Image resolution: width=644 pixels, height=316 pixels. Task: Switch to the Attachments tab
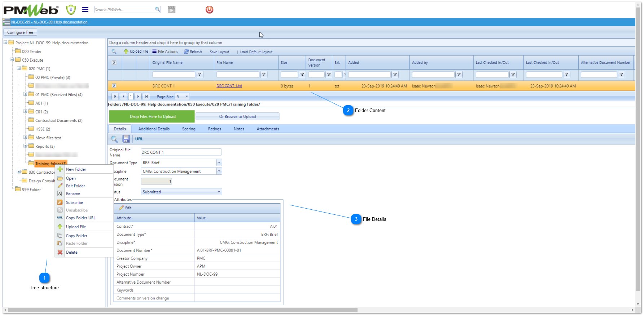[x=268, y=129]
